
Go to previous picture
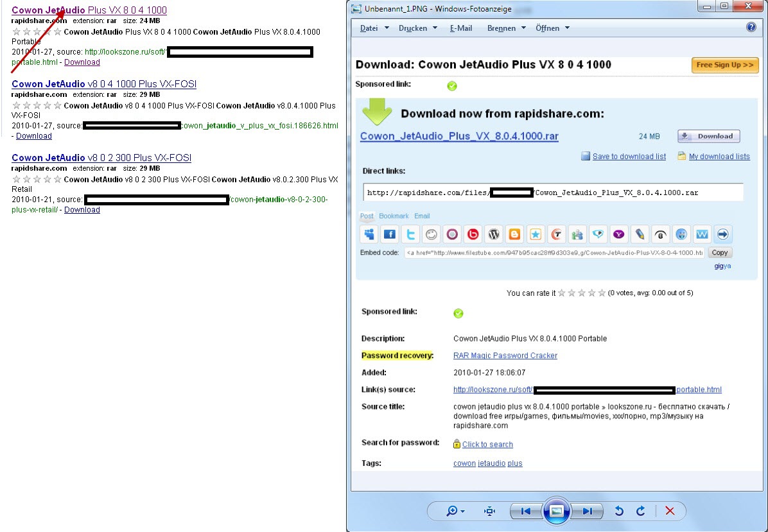(525, 511)
